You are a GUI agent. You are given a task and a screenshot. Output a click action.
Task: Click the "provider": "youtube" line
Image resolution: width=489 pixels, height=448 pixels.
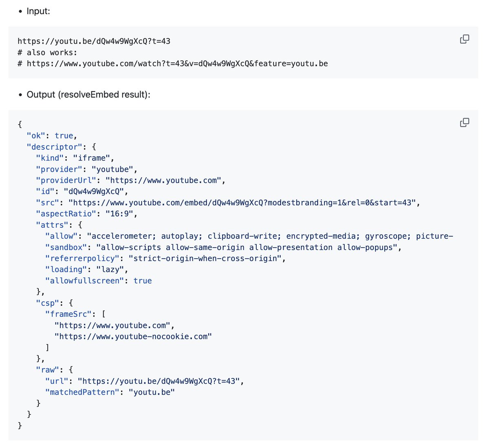point(87,169)
